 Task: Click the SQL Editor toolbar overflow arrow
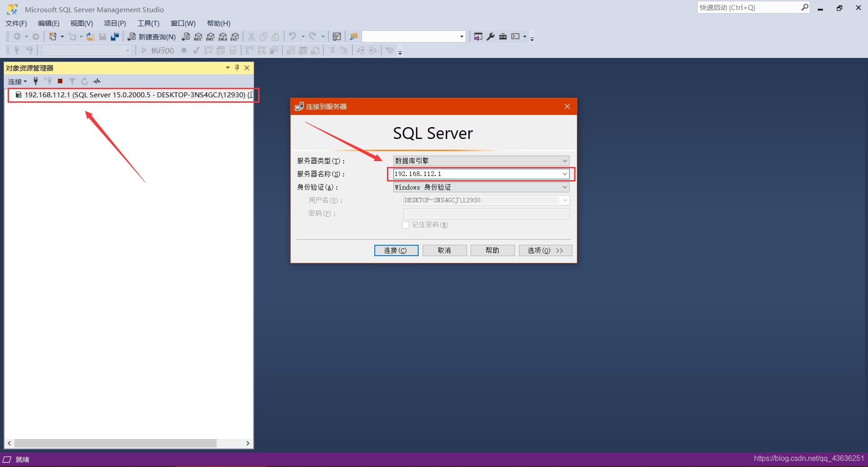400,52
